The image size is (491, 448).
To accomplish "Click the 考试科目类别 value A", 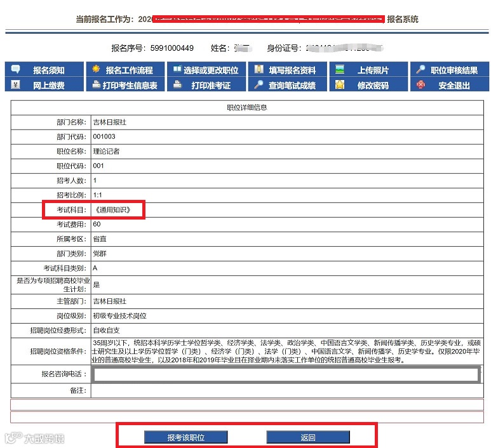I will [95, 268].
